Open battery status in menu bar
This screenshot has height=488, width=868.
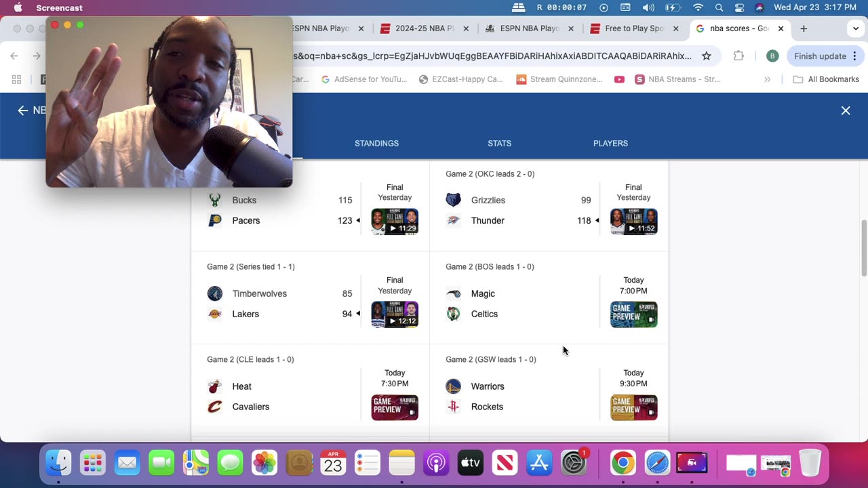coord(673,7)
